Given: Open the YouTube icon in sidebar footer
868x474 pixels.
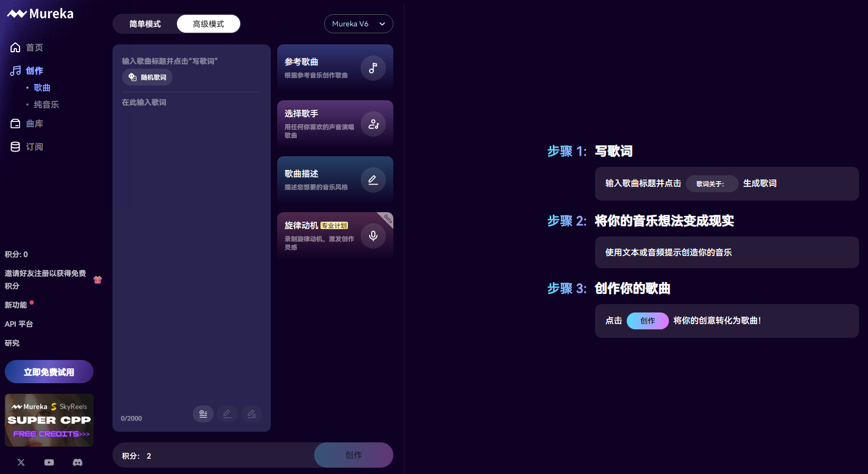Looking at the screenshot, I should (49, 462).
